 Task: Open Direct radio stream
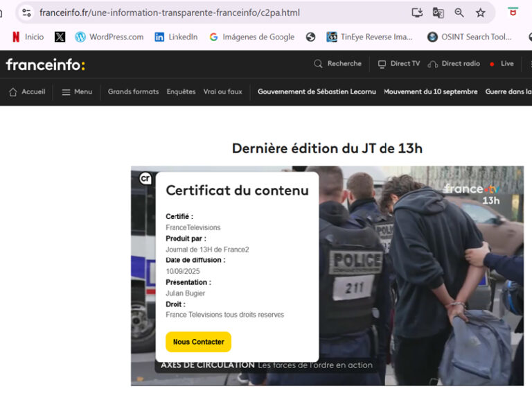point(455,64)
